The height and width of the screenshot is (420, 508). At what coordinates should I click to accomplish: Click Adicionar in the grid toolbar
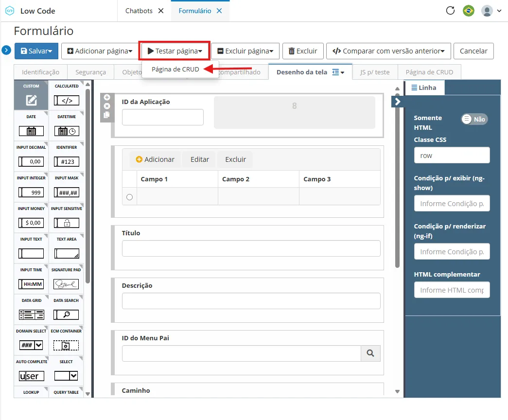pyautogui.click(x=155, y=159)
